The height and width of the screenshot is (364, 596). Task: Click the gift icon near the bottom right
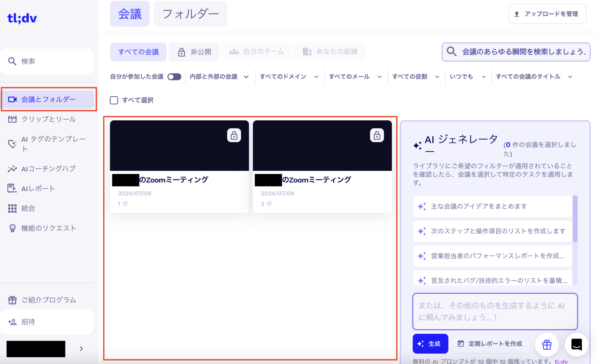click(x=547, y=345)
